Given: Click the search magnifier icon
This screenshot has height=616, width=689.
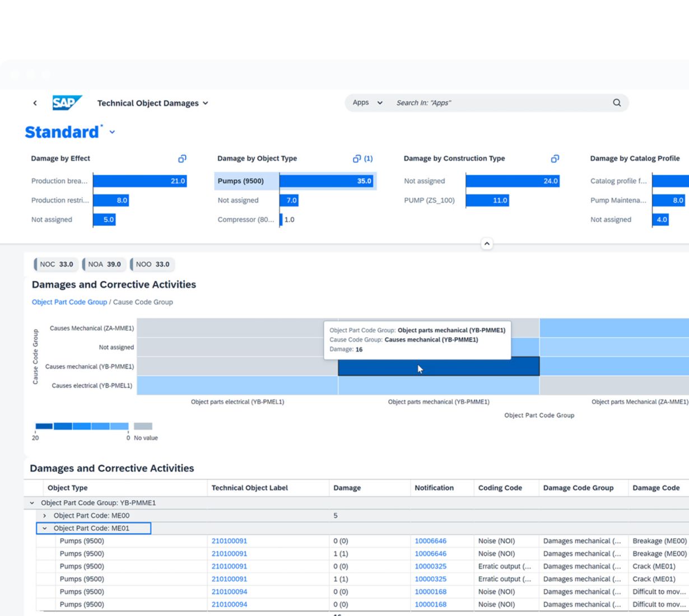Looking at the screenshot, I should (x=617, y=103).
